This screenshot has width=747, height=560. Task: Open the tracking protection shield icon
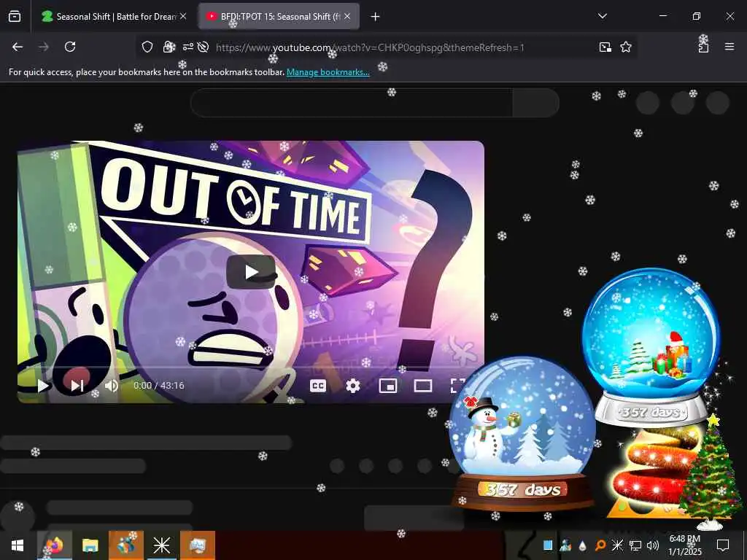click(x=147, y=47)
